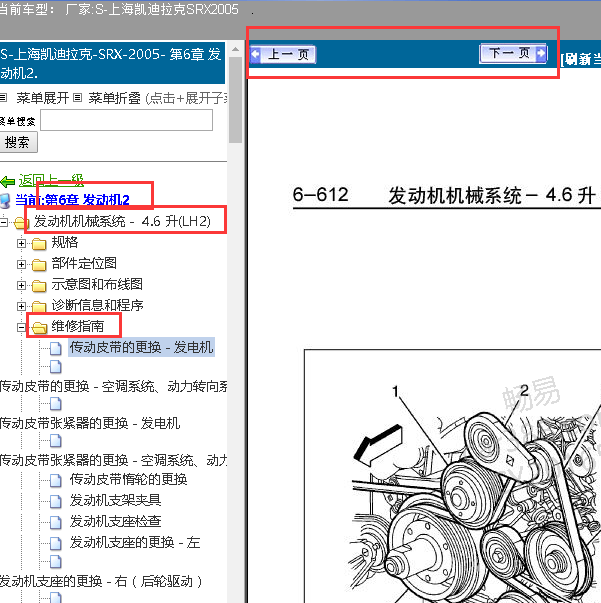Select 诊断信息和程序 tree label
The height and width of the screenshot is (603, 601).
tap(97, 305)
